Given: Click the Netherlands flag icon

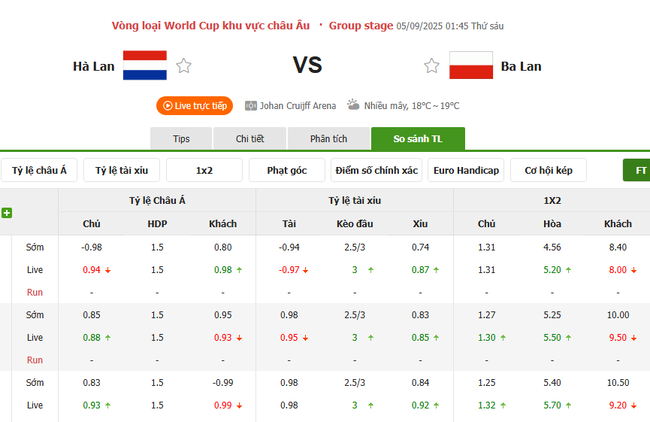Looking at the screenshot, I should click(145, 66).
